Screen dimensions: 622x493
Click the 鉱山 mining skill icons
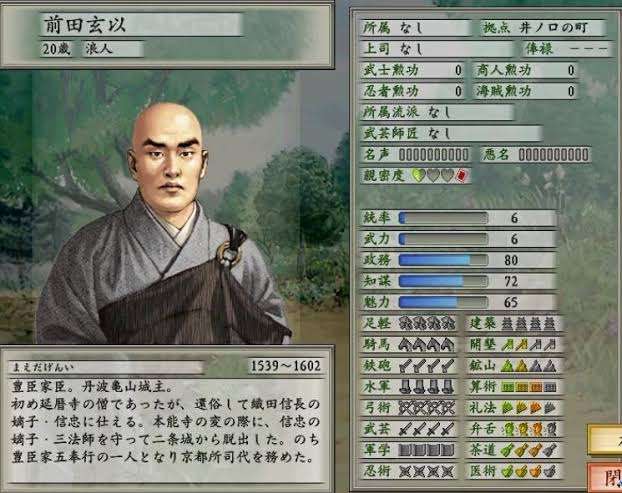[528, 366]
